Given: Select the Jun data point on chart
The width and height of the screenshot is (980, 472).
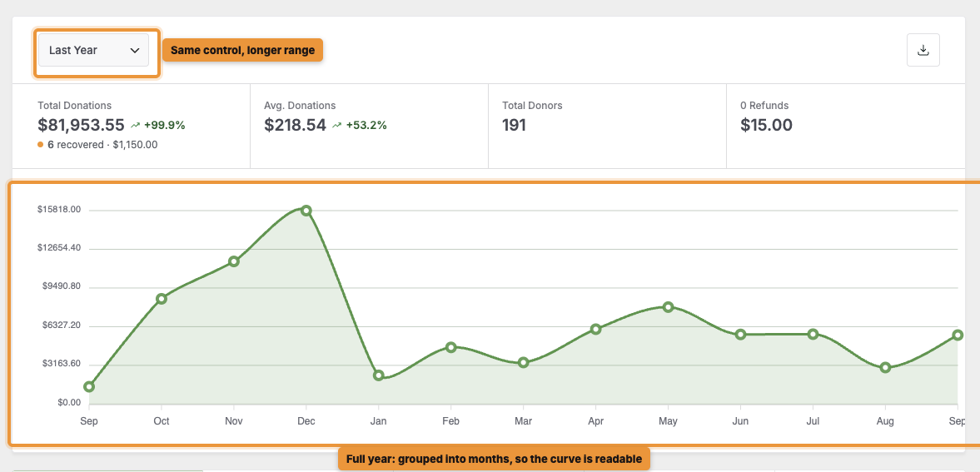Looking at the screenshot, I should click(x=741, y=335).
